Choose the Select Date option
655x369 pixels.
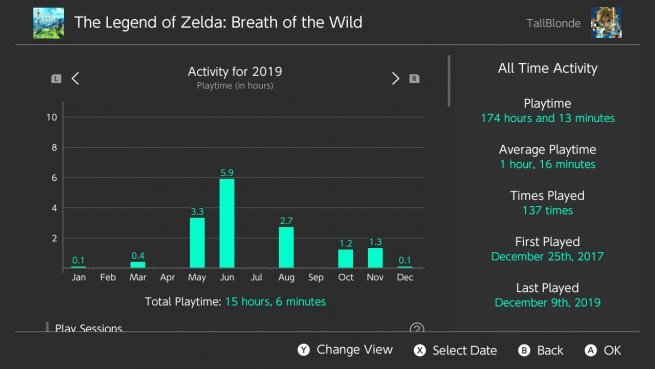coord(465,350)
